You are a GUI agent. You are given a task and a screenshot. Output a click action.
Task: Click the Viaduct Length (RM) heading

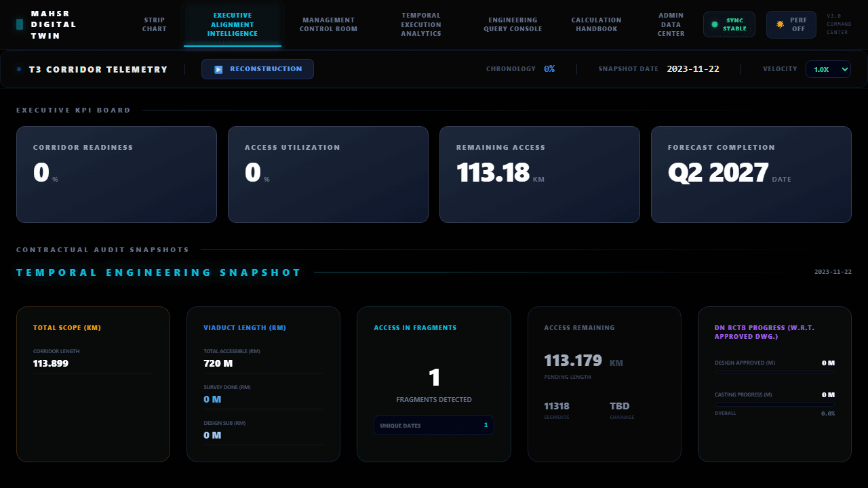pos(245,328)
